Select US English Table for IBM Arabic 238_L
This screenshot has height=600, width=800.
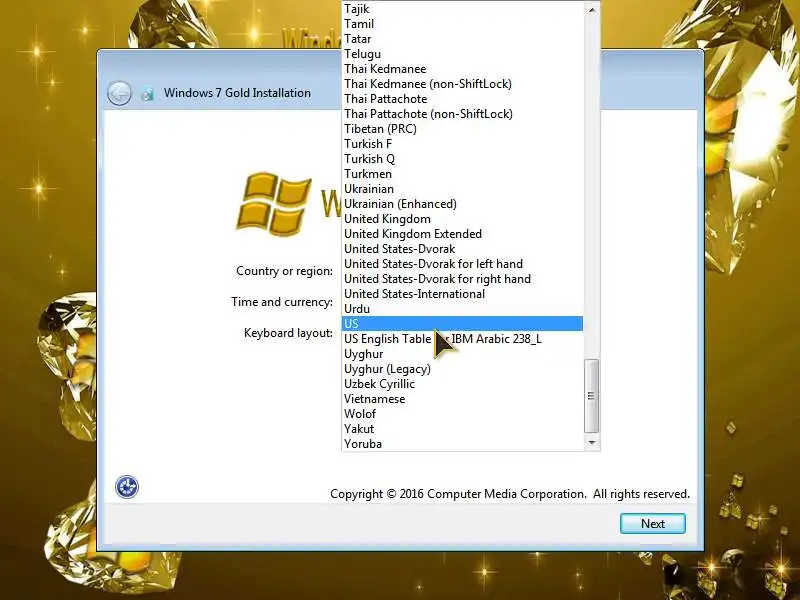point(462,339)
